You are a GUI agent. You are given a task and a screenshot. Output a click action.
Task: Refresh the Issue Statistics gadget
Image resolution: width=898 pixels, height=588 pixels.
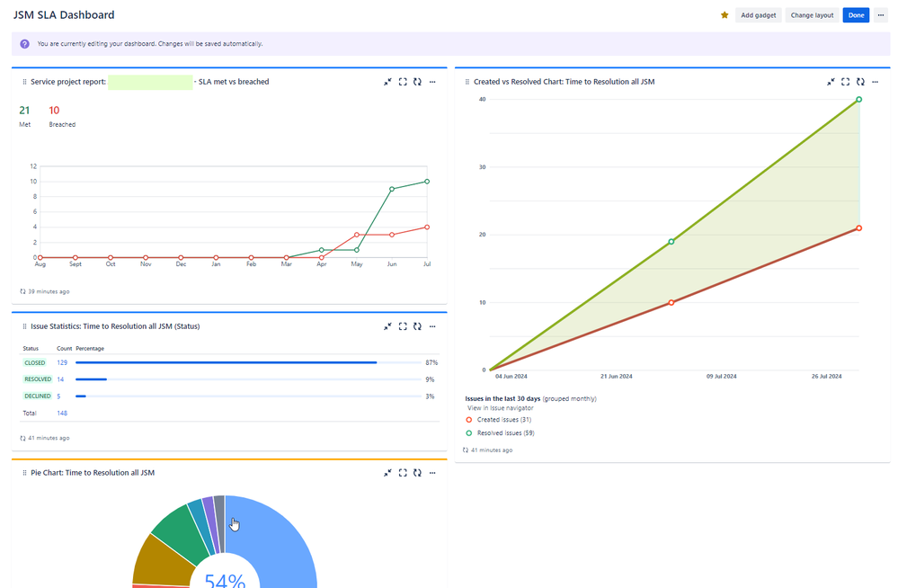[x=416, y=326]
